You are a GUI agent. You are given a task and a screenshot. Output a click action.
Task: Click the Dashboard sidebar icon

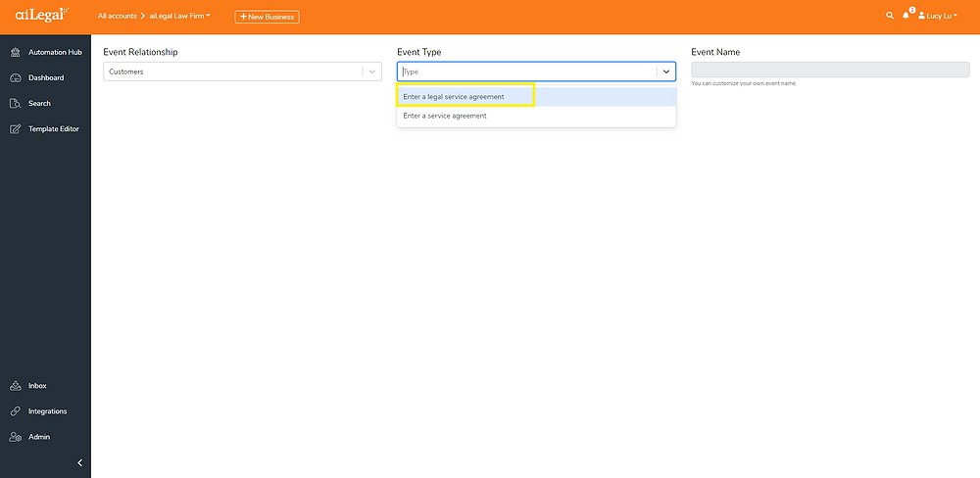[x=17, y=78]
